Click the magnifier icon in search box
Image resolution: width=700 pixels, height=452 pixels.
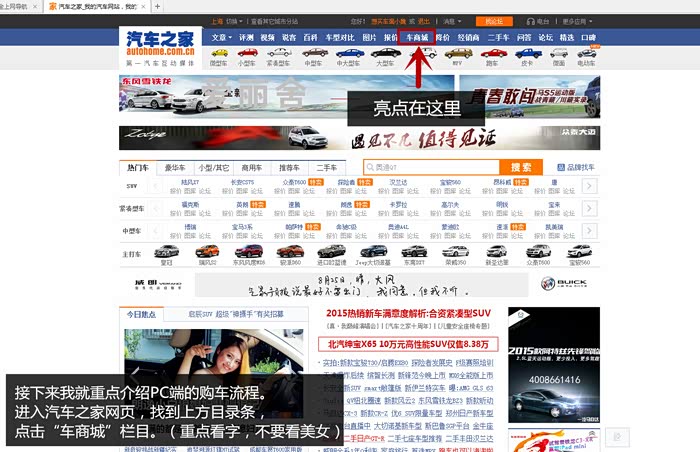(x=370, y=167)
